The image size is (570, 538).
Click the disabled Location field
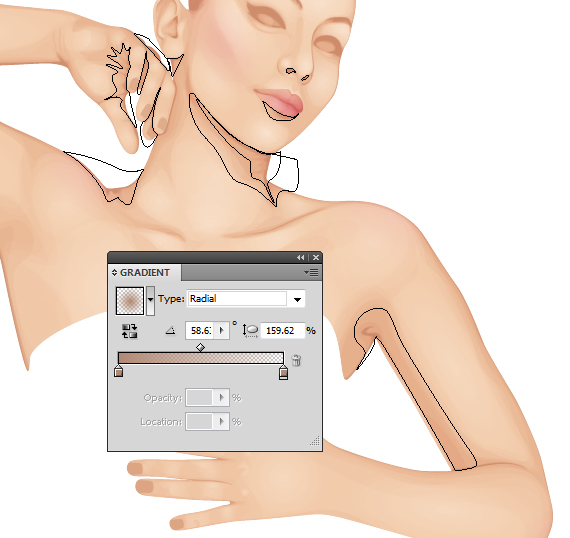[x=199, y=422]
